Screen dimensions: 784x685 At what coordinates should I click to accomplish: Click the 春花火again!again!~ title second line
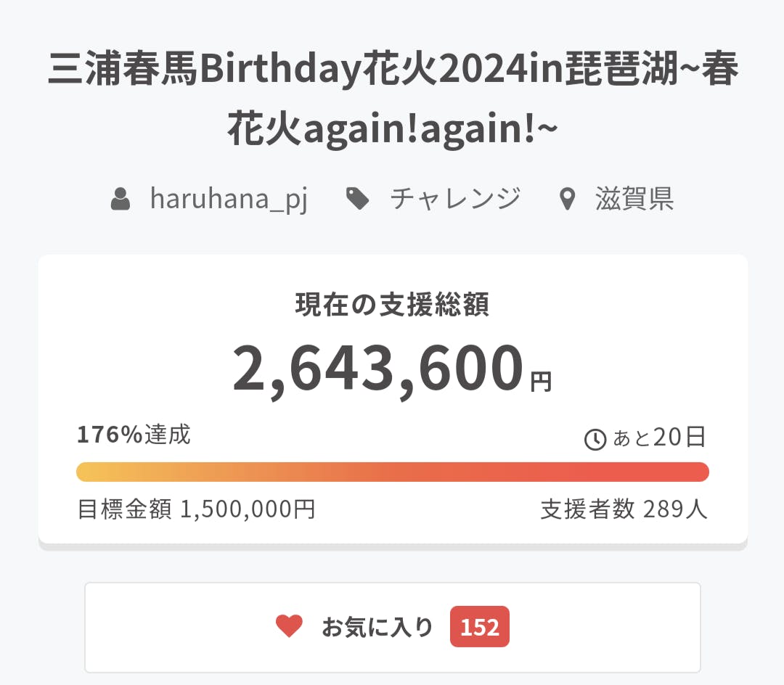[x=392, y=128]
